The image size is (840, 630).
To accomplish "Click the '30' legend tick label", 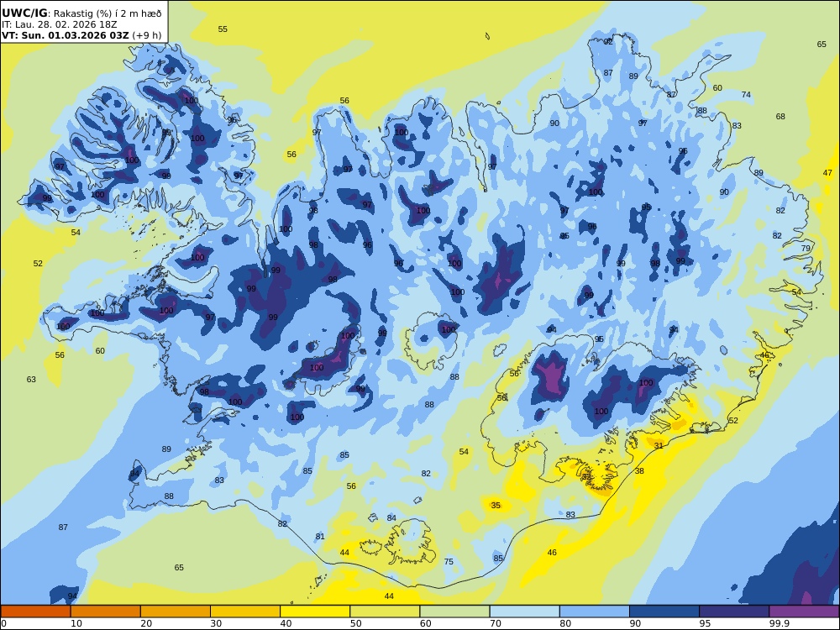I will click(216, 623).
